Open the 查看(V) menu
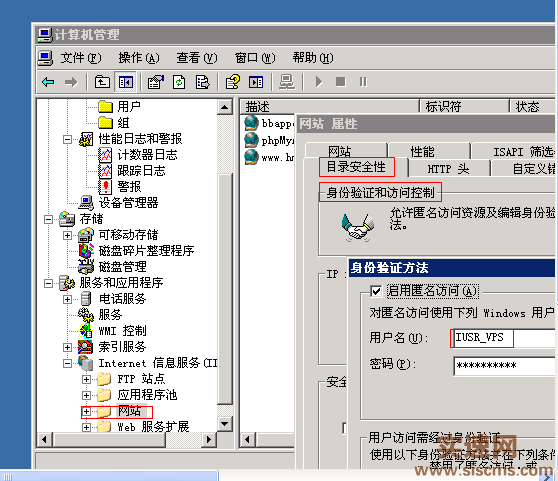 [197, 58]
